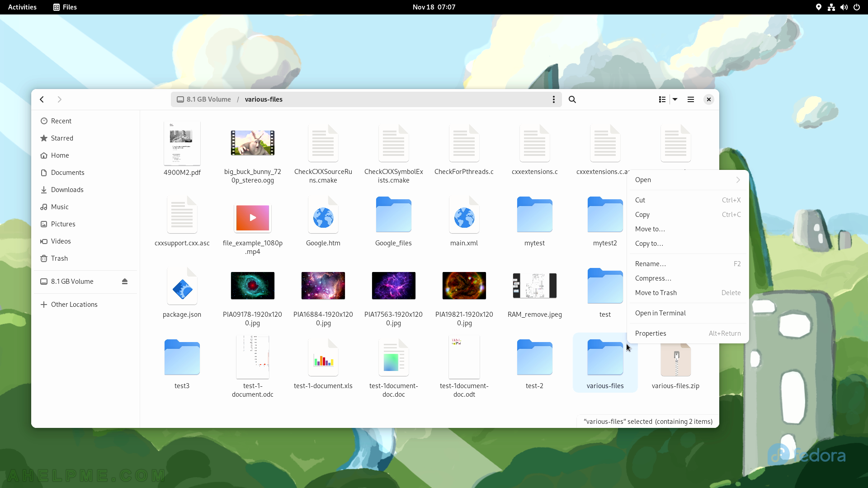
Task: Select the Google_files folder
Action: pyautogui.click(x=394, y=215)
